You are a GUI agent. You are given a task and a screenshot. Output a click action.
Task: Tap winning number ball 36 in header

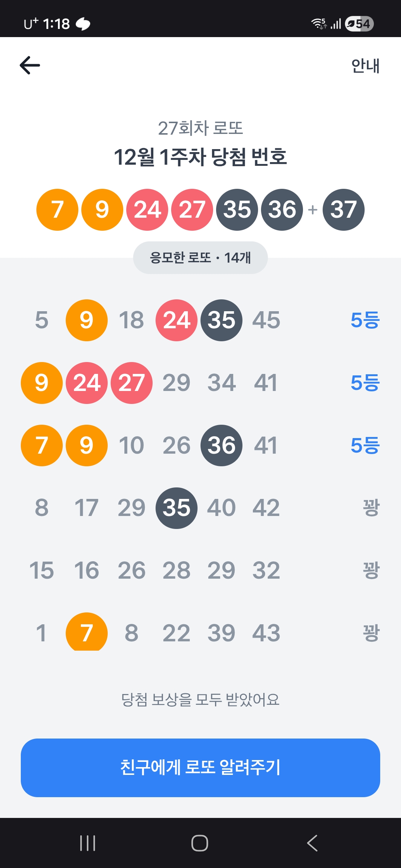coord(282,210)
